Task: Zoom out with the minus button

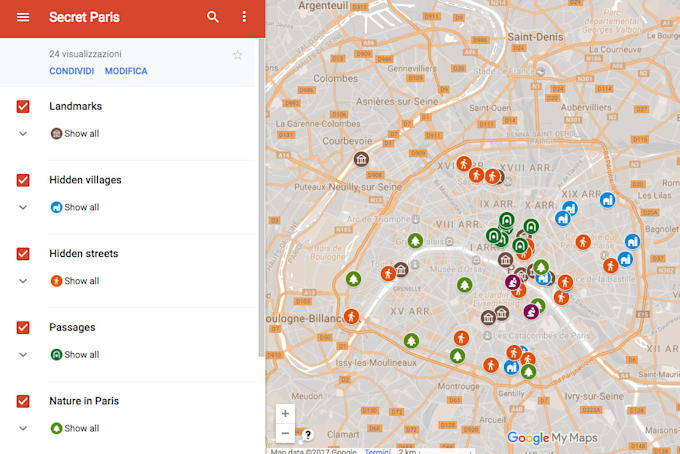Action: pos(285,433)
